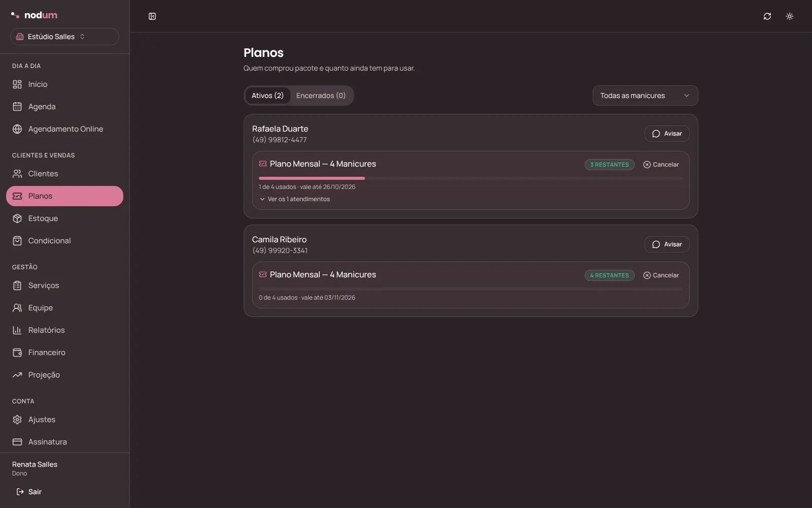Switch to the Encerrados (0) tab
This screenshot has width=812, height=508.
(x=321, y=96)
